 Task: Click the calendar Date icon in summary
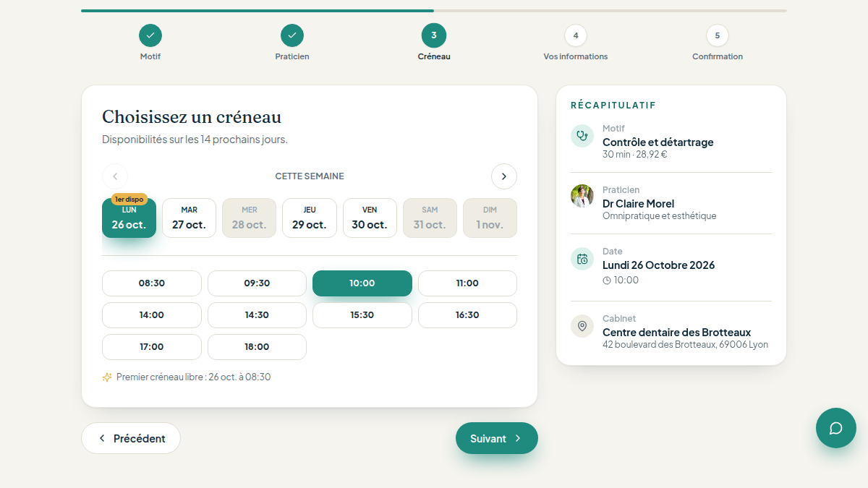(582, 259)
